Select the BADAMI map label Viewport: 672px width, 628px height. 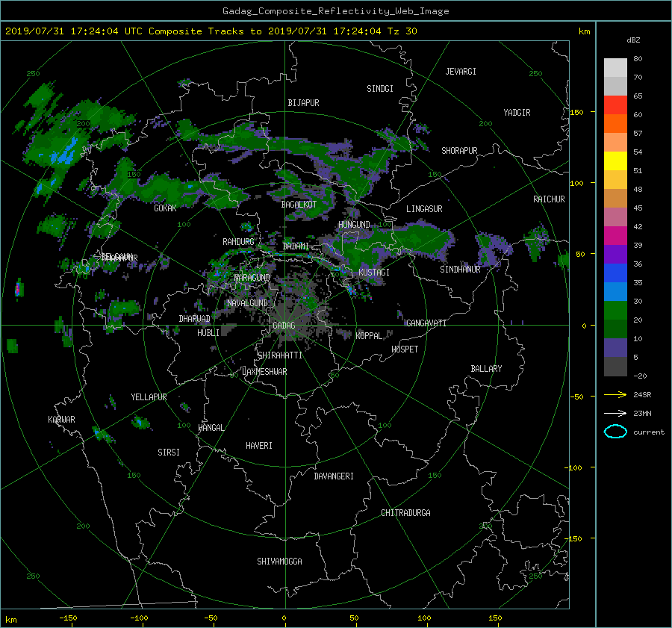(296, 246)
